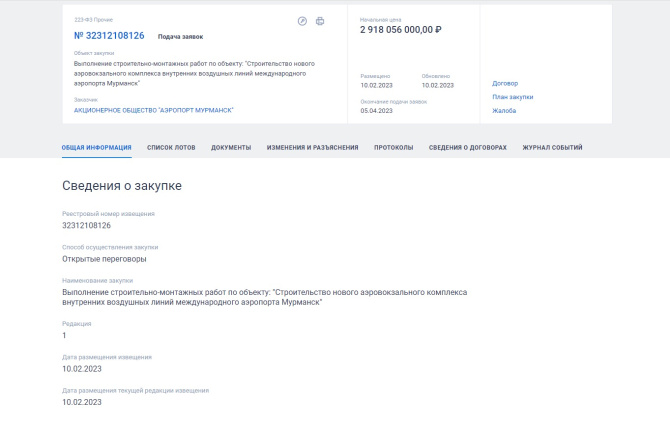This screenshot has height=427, width=670.
Task: Switch to the Протоколы tab
Action: coord(393,147)
